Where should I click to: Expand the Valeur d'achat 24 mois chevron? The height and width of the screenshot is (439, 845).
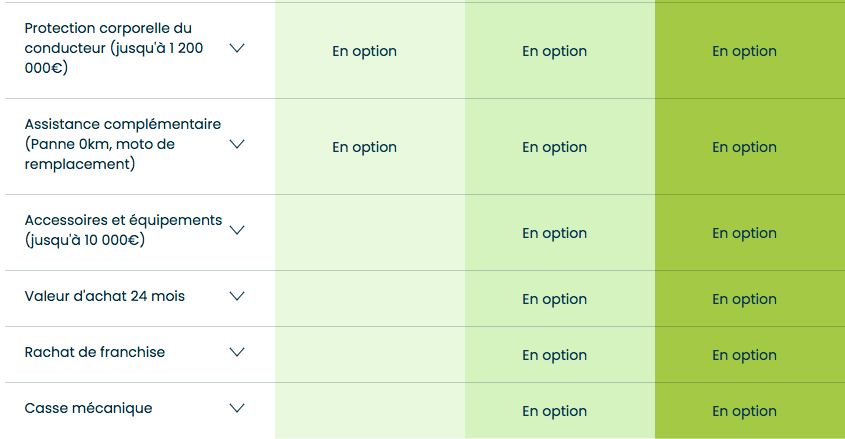point(237,296)
